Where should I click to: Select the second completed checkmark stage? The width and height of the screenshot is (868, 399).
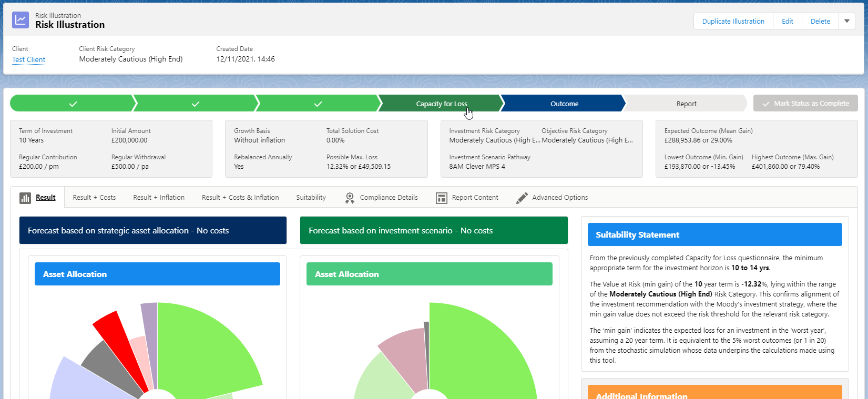click(x=195, y=104)
